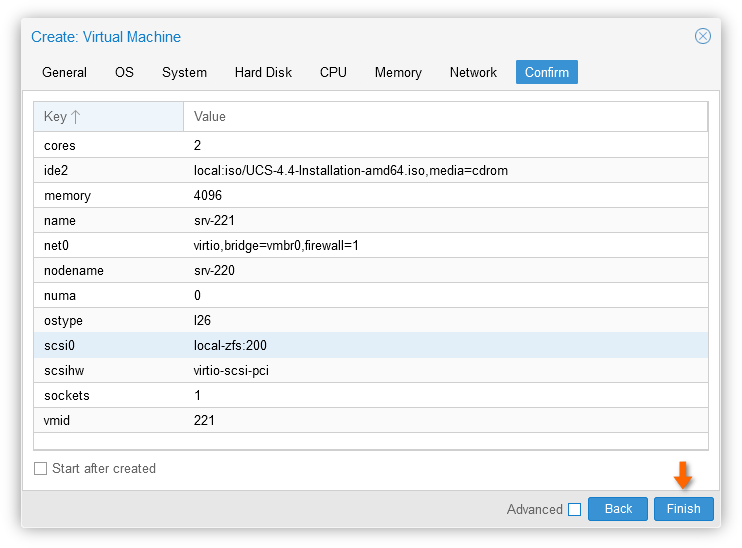Select the CPU tab
The width and height of the screenshot is (742, 548).
tap(333, 72)
